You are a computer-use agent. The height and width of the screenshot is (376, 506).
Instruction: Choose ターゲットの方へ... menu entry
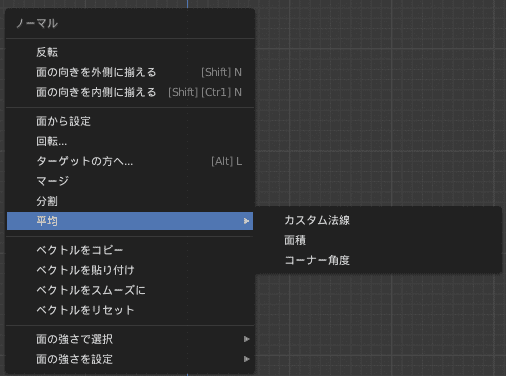(x=130, y=161)
